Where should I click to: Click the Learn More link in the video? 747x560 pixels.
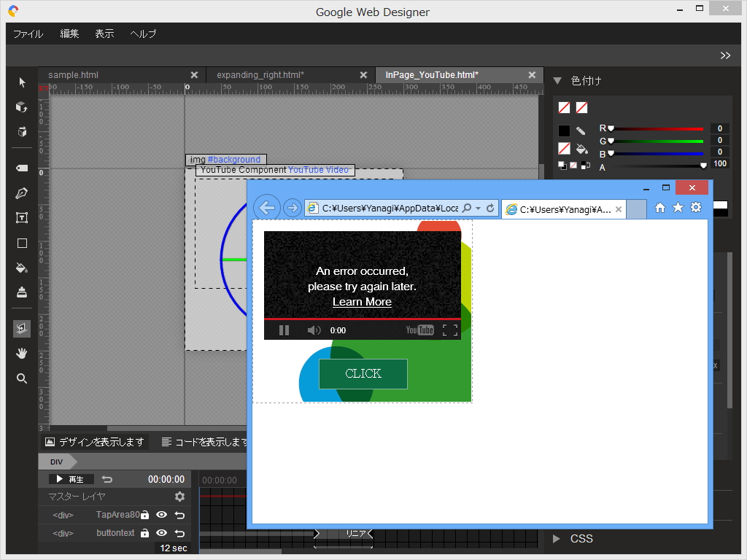click(x=362, y=302)
